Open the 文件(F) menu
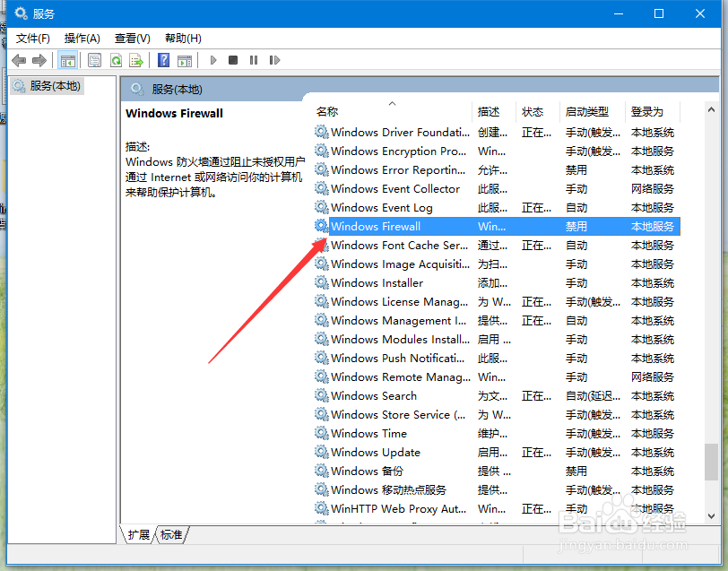Image resolution: width=728 pixels, height=571 pixels. (32, 38)
